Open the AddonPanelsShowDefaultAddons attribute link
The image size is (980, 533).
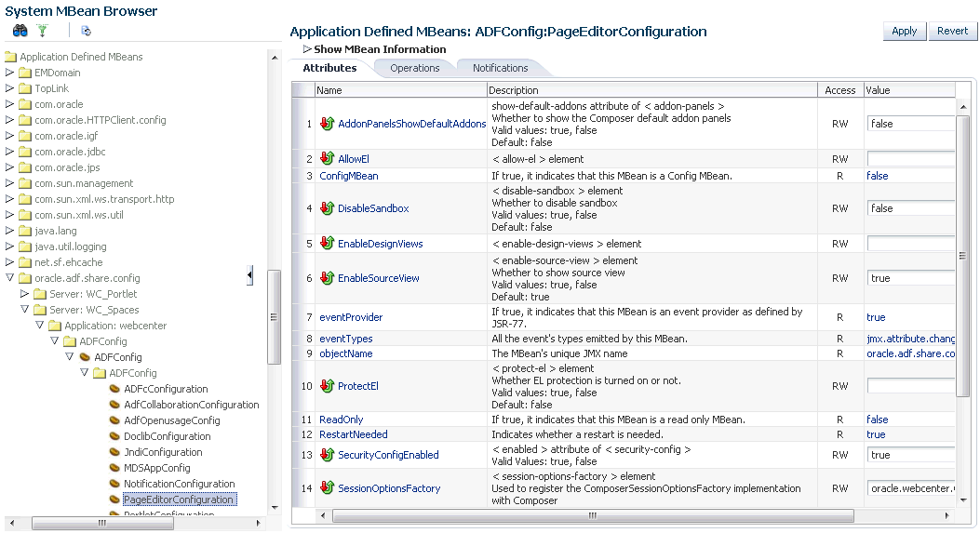(x=412, y=124)
